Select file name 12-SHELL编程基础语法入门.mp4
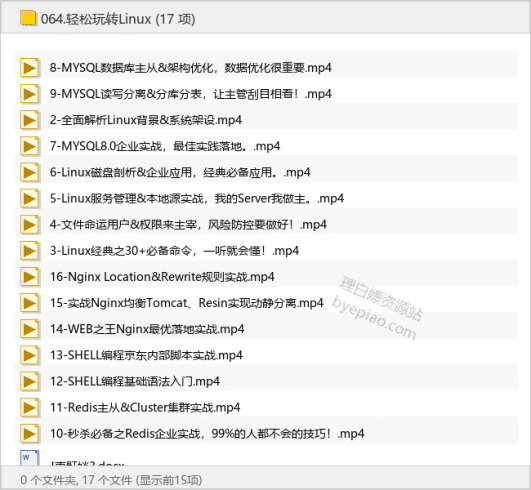The image size is (531, 490). point(135,381)
